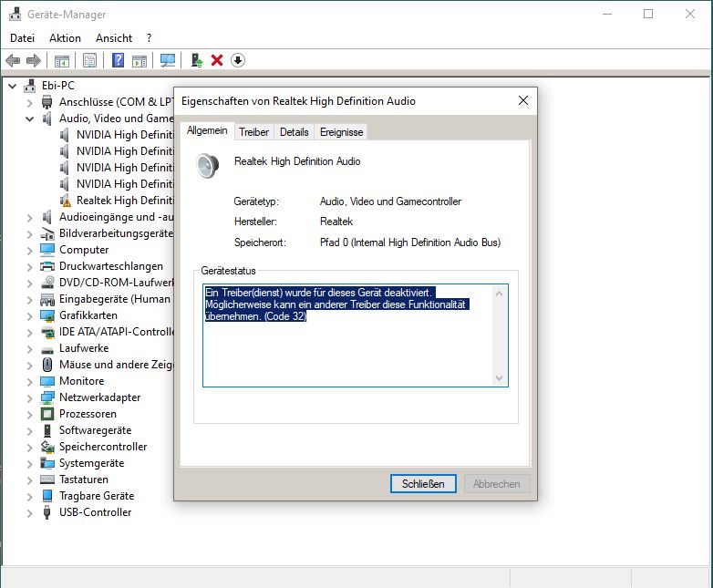Click the blue Help question mark icon
The width and height of the screenshot is (713, 588).
pyautogui.click(x=118, y=60)
